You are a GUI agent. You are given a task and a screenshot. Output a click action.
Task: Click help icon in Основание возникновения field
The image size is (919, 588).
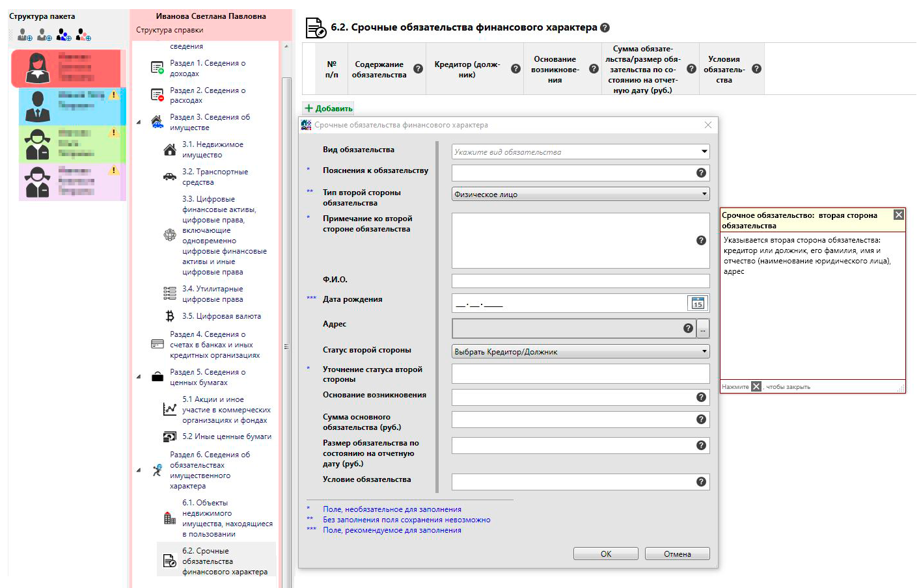[x=701, y=397]
